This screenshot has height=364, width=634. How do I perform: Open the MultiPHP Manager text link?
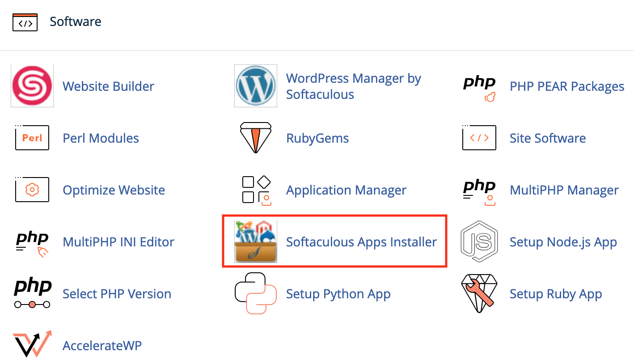tap(564, 190)
